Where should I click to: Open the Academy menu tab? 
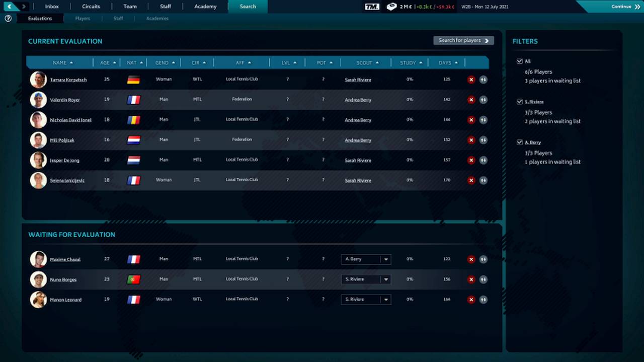click(x=205, y=7)
